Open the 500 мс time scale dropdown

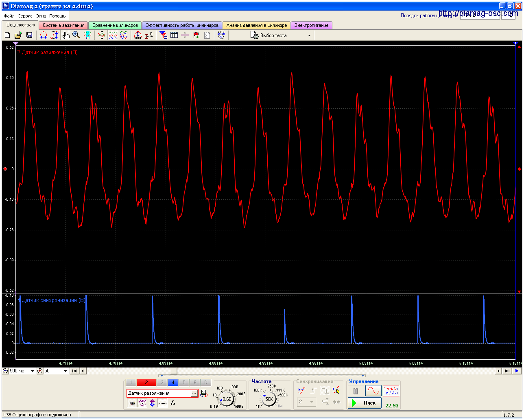(x=33, y=371)
